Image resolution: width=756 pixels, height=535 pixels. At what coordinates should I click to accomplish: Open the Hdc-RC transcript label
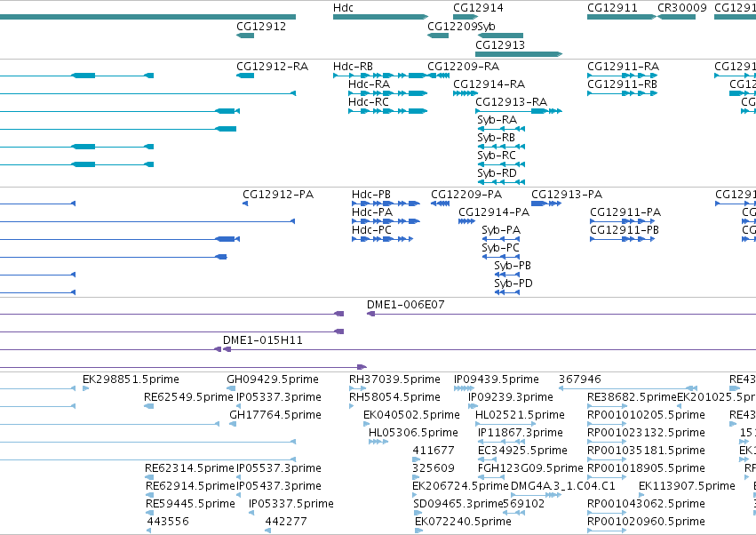point(369,102)
